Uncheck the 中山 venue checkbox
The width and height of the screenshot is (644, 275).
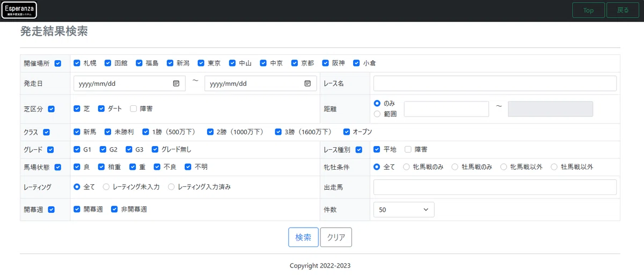(232, 63)
